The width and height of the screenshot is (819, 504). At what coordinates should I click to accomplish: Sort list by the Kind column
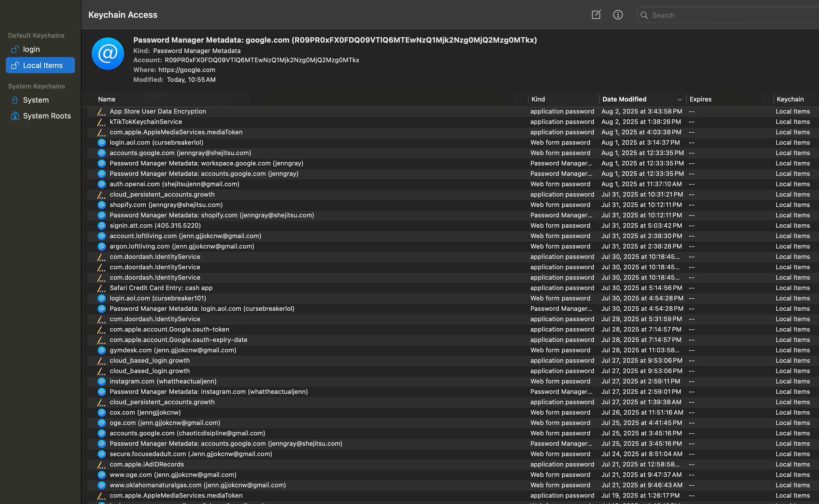tap(538, 99)
